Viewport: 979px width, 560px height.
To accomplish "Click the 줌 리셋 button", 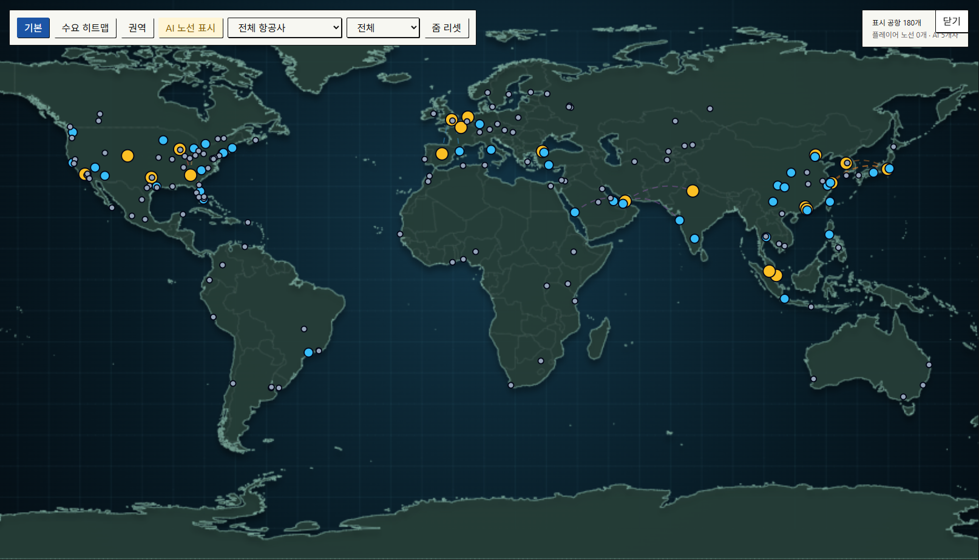I will pos(447,28).
